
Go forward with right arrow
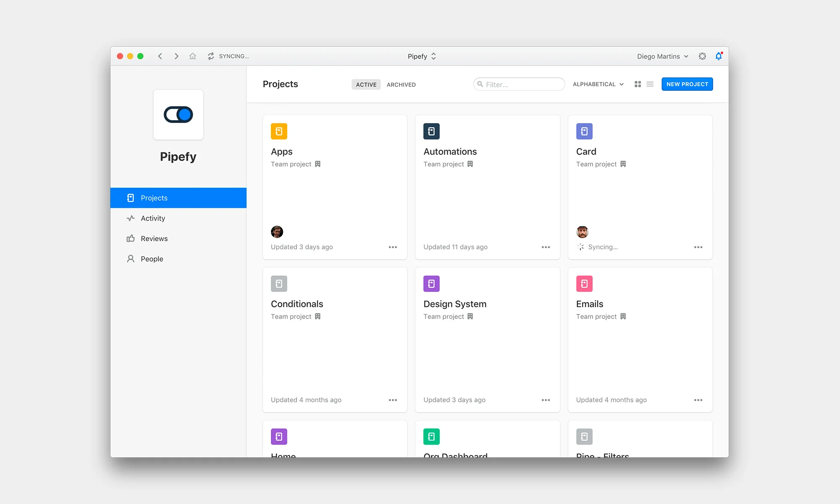click(176, 56)
